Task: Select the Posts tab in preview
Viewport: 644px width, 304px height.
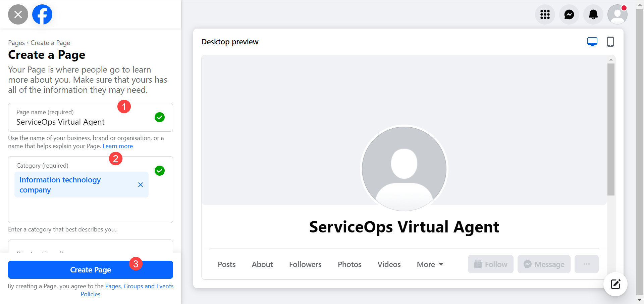Action: [226, 264]
